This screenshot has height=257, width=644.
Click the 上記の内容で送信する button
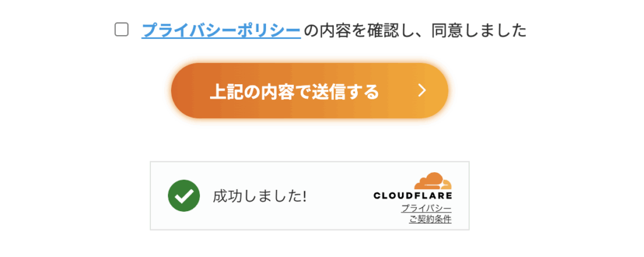[294, 92]
